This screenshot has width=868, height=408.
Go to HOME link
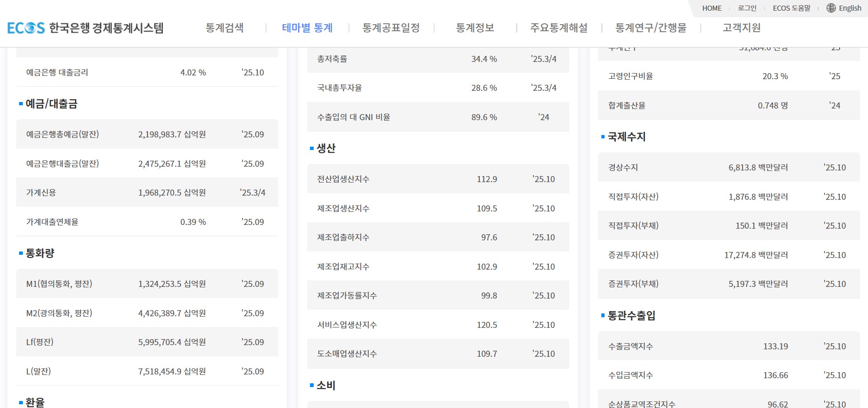click(712, 8)
